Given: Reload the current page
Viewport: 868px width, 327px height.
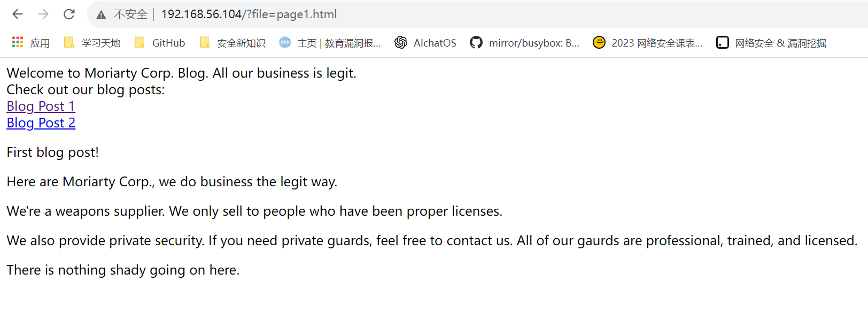Looking at the screenshot, I should pos(69,14).
